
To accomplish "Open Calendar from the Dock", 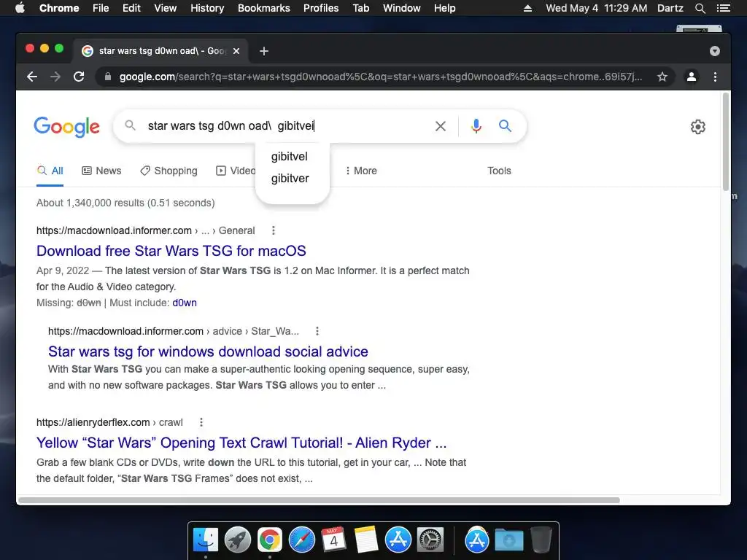I will pos(333,540).
